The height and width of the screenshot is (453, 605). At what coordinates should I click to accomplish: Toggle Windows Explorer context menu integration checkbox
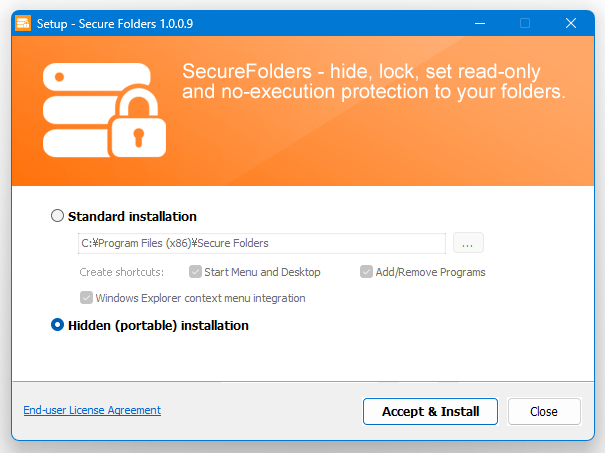tap(86, 297)
